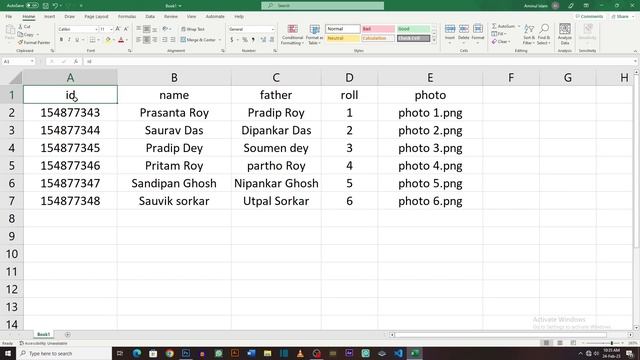This screenshot has width=640, height=360.
Task: Click the Undo arrow icon
Action: (55, 6)
